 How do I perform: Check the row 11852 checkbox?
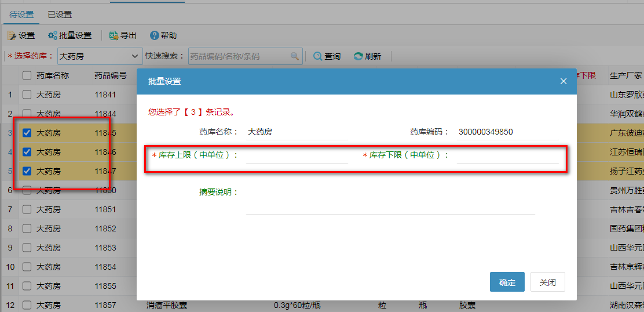27,228
